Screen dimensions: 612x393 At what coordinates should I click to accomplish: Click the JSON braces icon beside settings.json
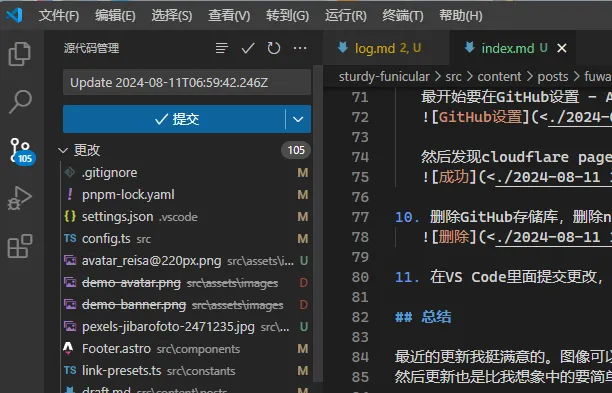[70, 216]
